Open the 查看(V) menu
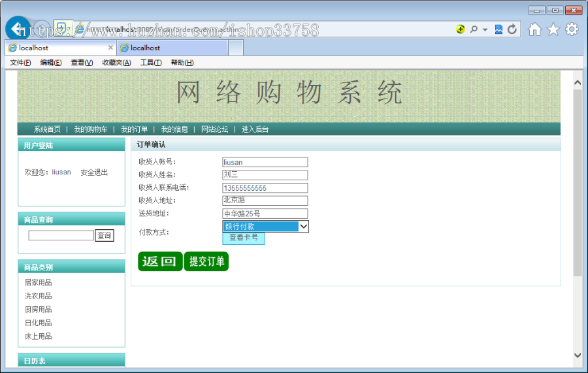This screenshot has height=373, width=588. pyautogui.click(x=82, y=63)
